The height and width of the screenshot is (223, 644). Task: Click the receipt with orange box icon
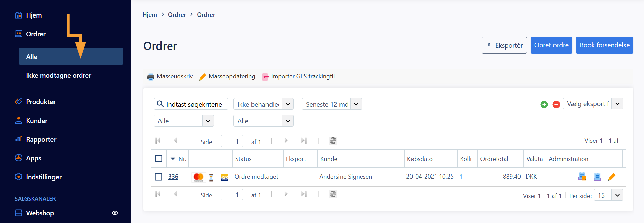pyautogui.click(x=582, y=177)
